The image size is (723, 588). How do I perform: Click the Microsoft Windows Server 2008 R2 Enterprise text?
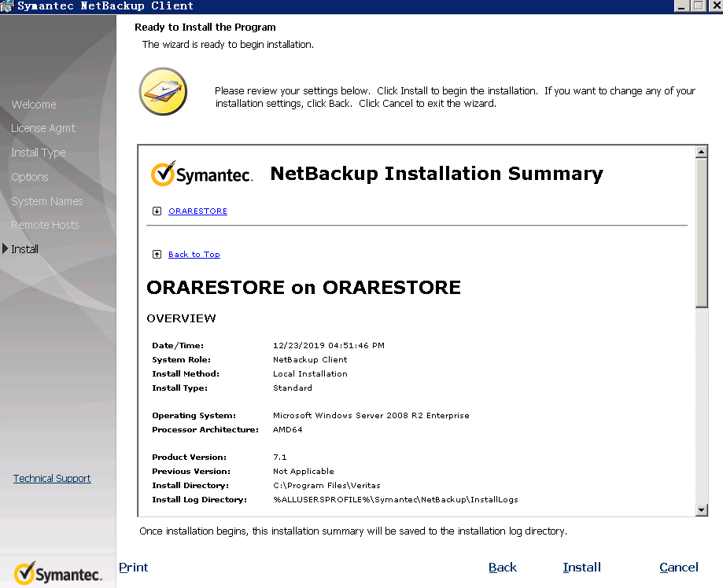(x=371, y=416)
